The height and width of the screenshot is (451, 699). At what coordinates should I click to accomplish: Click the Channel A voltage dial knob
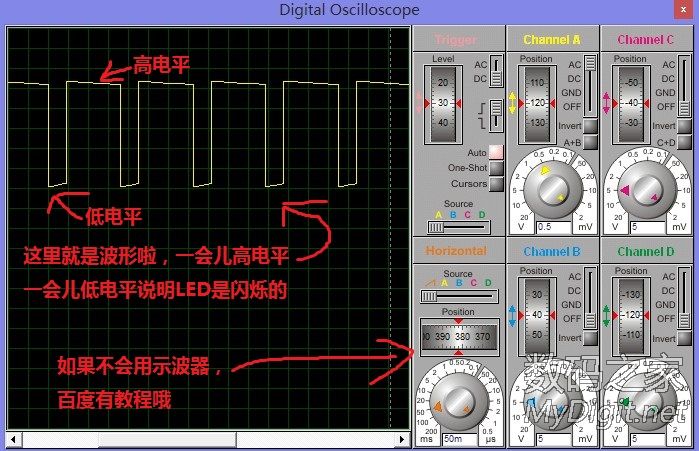pos(554,189)
